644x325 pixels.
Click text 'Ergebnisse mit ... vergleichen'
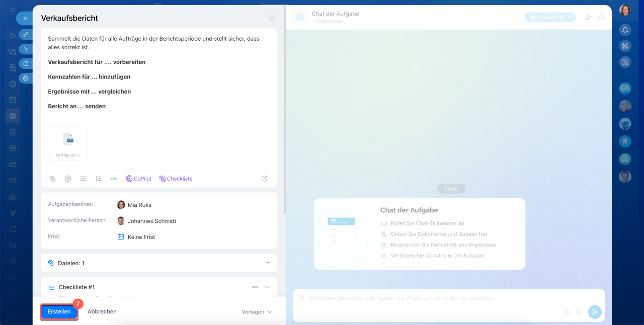pos(89,92)
